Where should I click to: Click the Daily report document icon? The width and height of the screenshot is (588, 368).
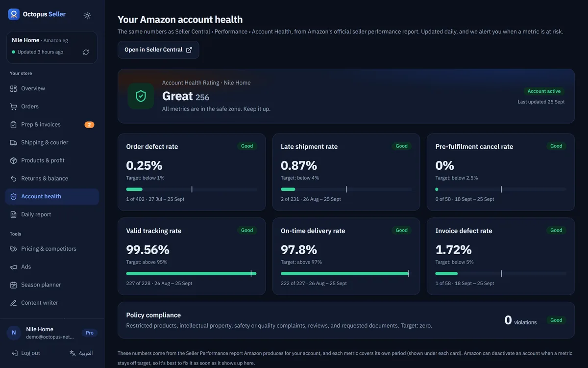(x=13, y=214)
